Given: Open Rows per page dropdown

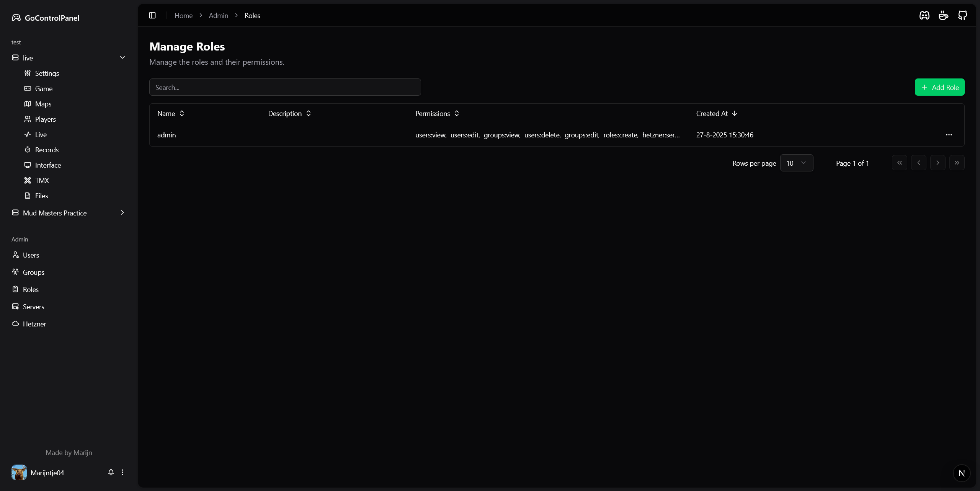Looking at the screenshot, I should 796,163.
